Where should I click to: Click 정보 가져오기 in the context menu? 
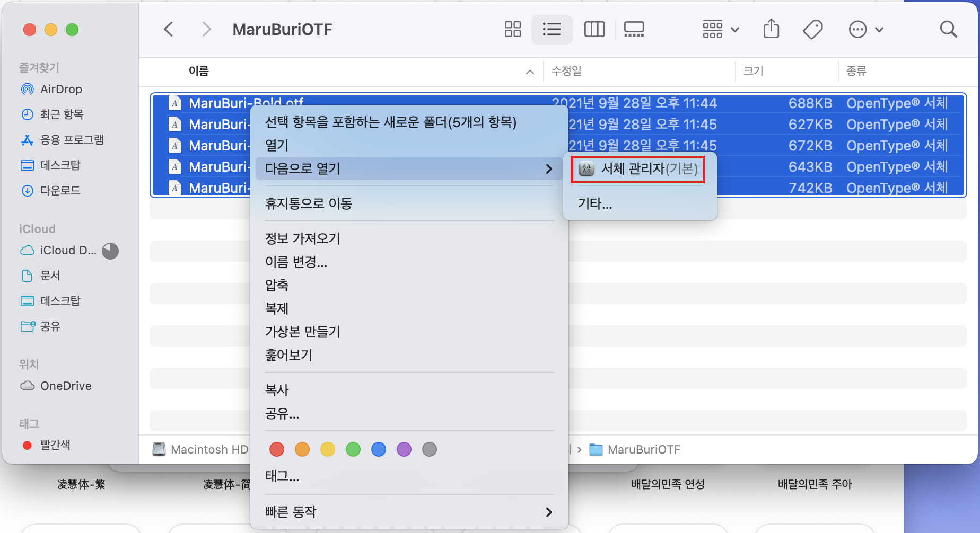pos(302,238)
